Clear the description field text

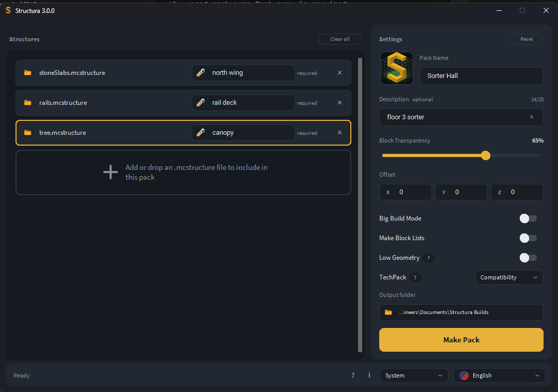click(532, 117)
